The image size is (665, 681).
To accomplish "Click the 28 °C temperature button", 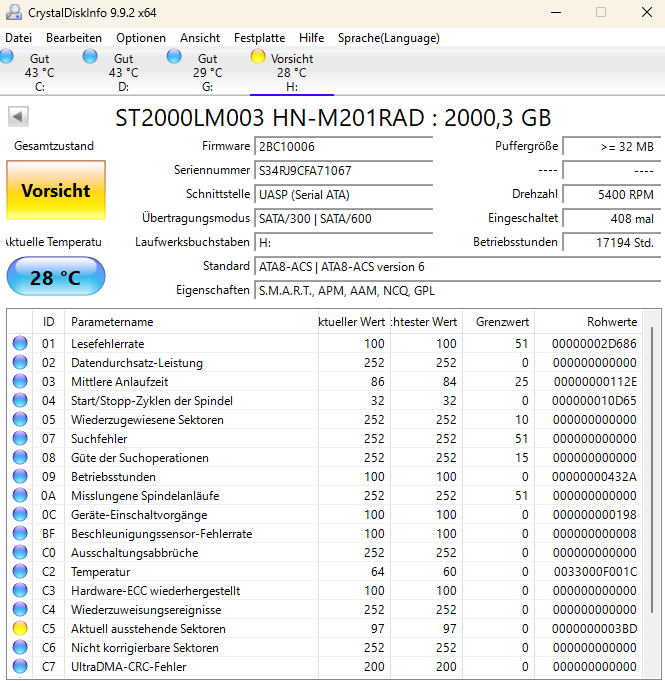I will (56, 277).
